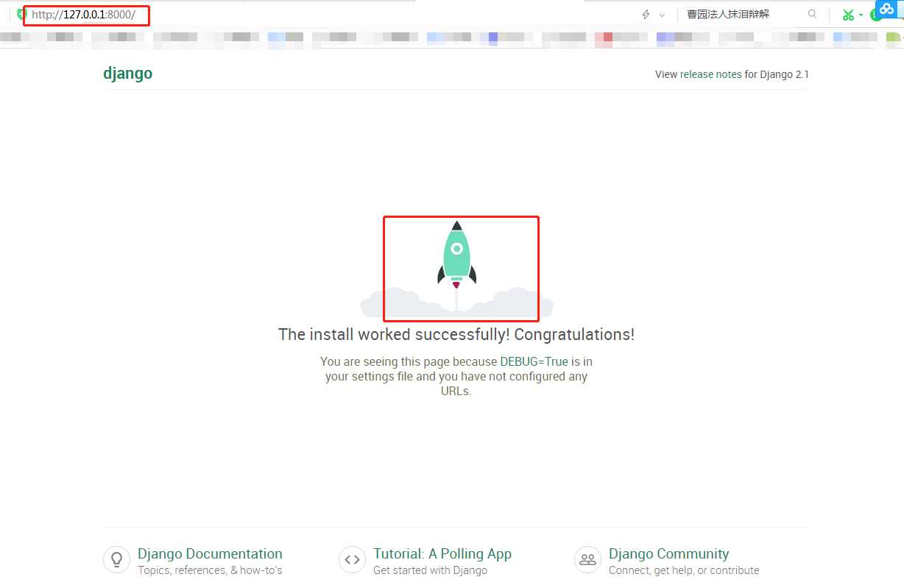Screen dimensions: 904x588
Task: Click the django logo heading
Action: point(128,74)
